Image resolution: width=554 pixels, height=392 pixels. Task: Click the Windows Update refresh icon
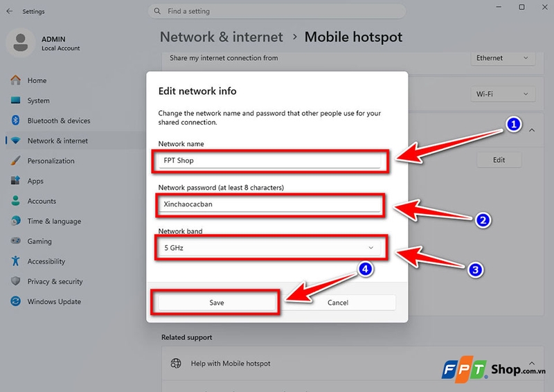click(x=15, y=301)
